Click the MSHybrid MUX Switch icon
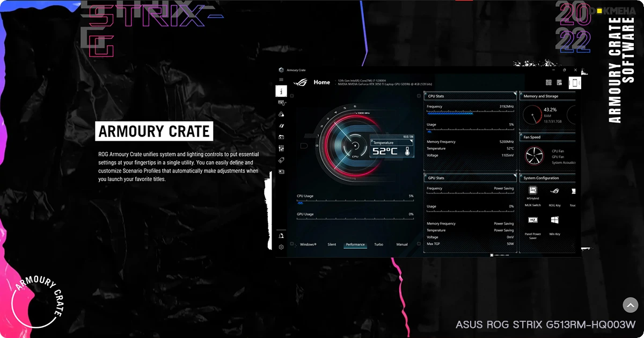The height and width of the screenshot is (338, 644). (x=533, y=191)
